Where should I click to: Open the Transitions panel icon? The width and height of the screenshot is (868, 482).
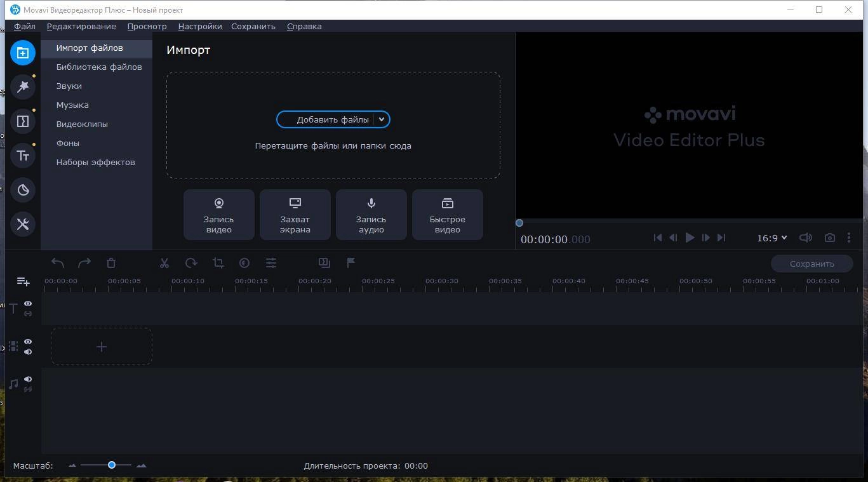coord(22,121)
